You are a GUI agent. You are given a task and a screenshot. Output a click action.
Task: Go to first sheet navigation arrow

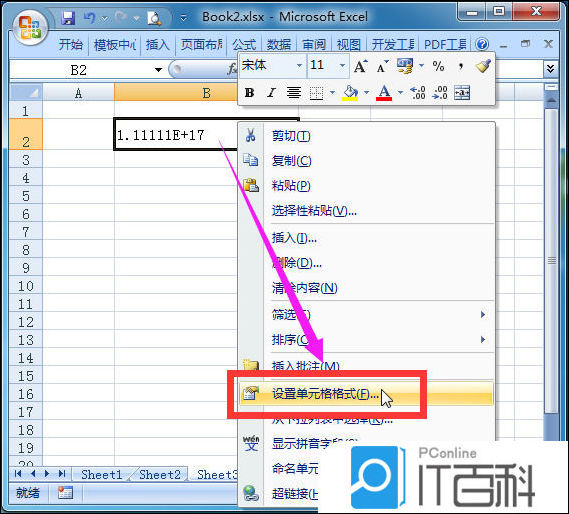pyautogui.click(x=17, y=474)
